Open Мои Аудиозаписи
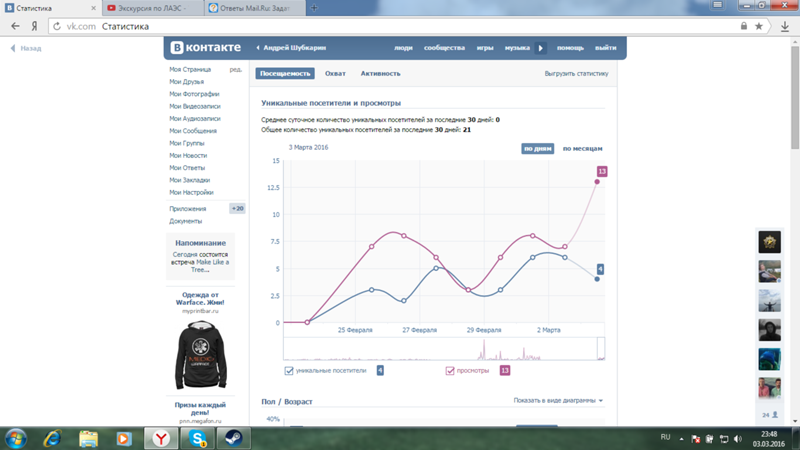 194,118
